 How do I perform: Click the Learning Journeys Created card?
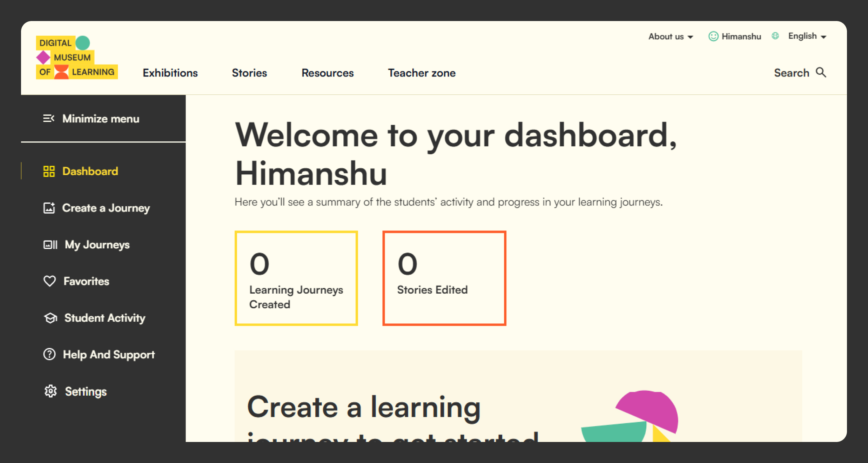coord(296,278)
